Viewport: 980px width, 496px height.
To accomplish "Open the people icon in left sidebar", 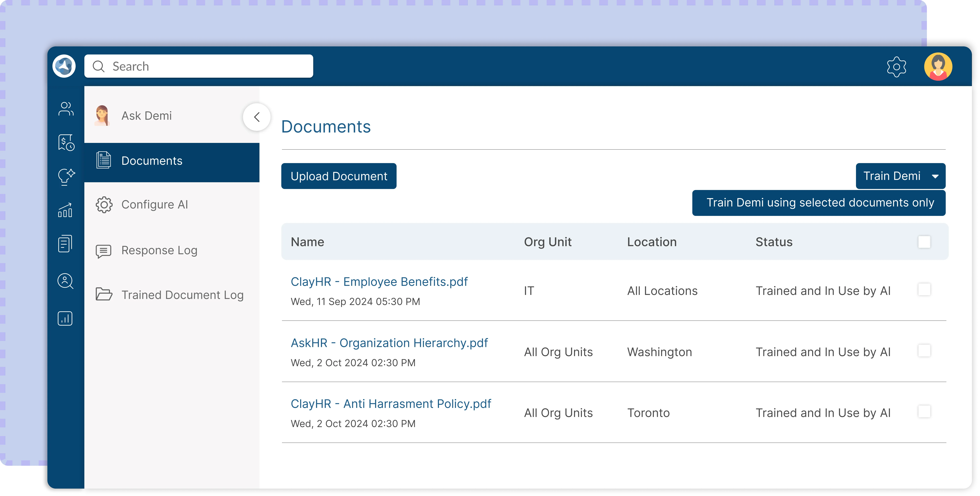I will [x=65, y=109].
